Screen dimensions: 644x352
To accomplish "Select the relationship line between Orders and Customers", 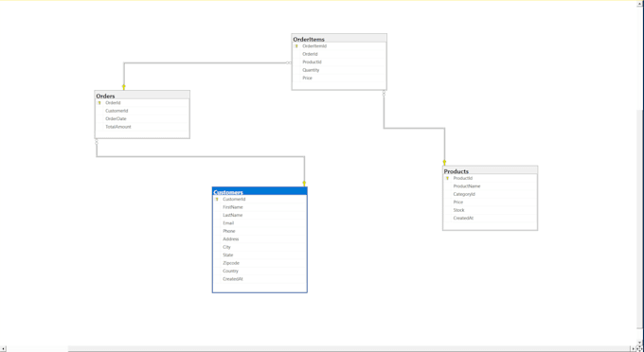I will pyautogui.click(x=201, y=156).
